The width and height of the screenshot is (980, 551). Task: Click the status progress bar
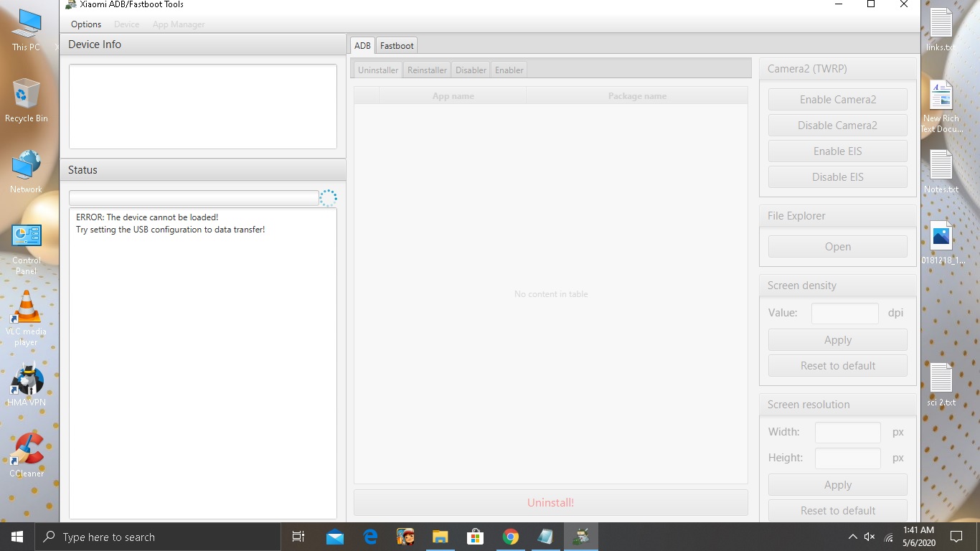click(194, 198)
